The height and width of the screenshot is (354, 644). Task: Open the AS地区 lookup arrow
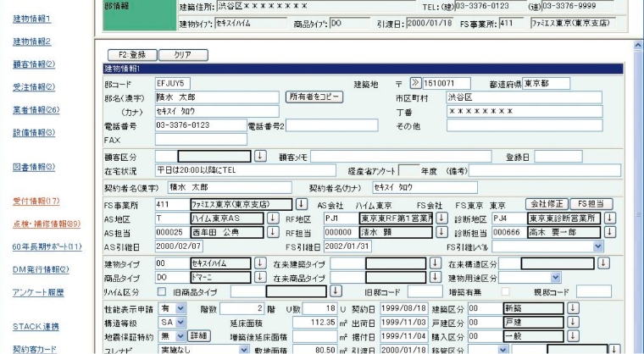(273, 218)
